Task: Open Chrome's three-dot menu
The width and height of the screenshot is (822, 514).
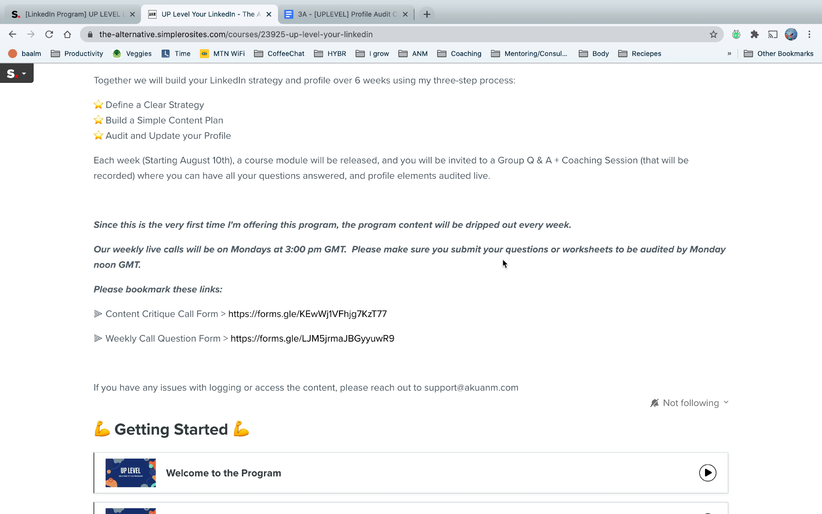Action: coord(809,34)
